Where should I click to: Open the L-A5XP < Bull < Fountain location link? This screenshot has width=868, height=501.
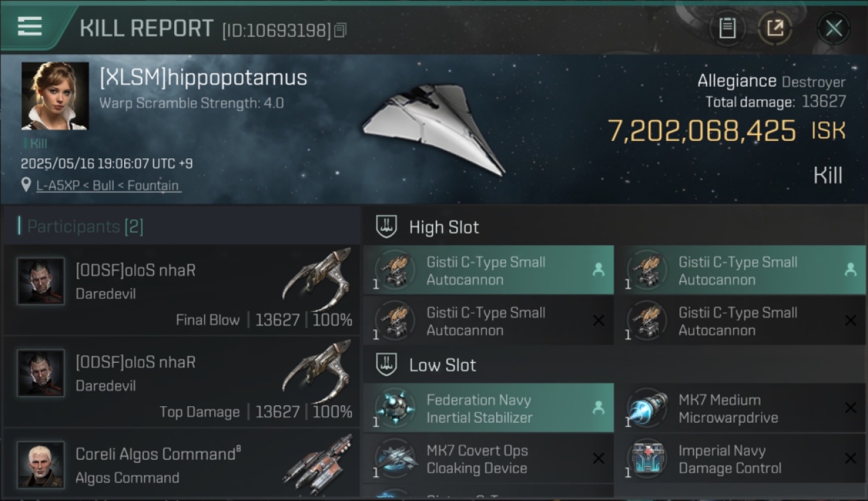[x=107, y=185]
